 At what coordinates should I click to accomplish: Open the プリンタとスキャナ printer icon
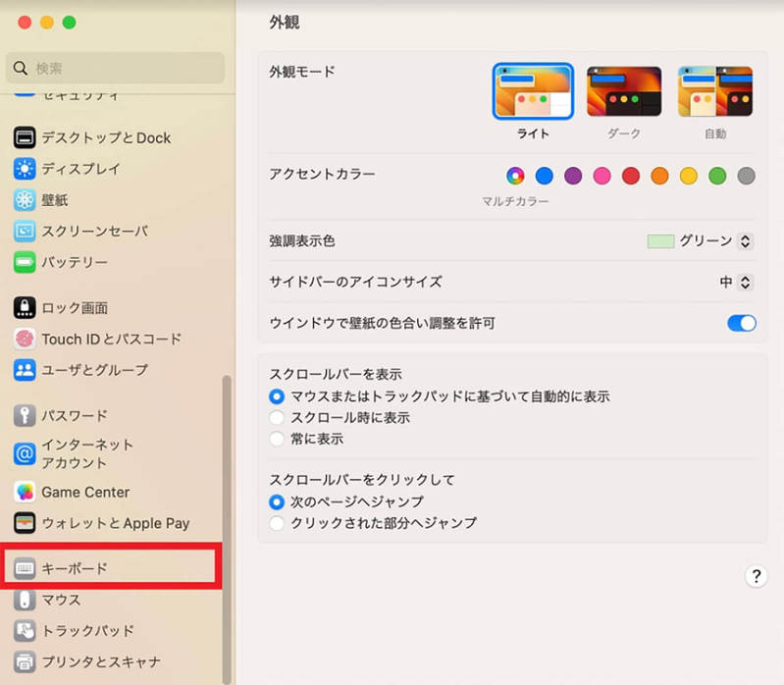click(25, 661)
